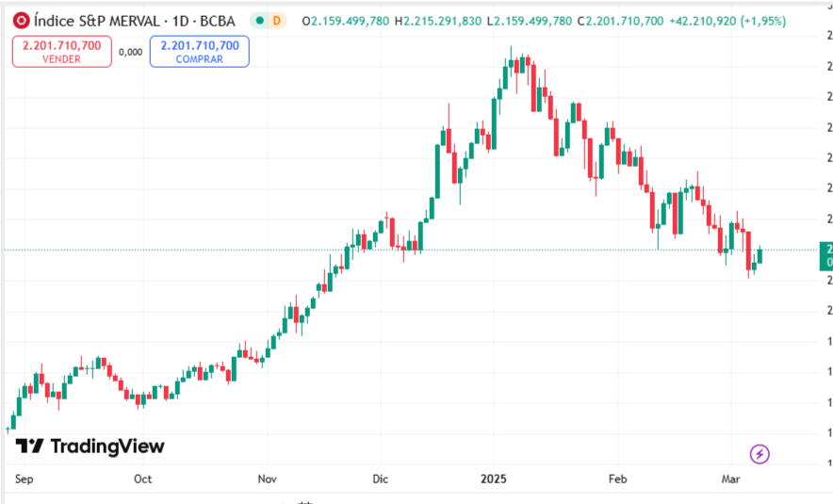833x504 pixels.
Task: Click the change value +42.210,920 (+1,95%)
Action: [x=727, y=22]
